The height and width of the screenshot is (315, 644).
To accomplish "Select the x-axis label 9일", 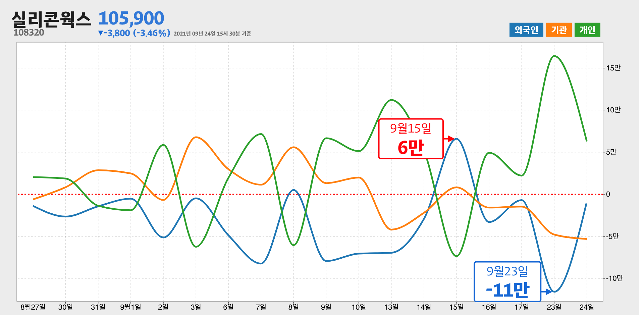I will click(x=326, y=307).
